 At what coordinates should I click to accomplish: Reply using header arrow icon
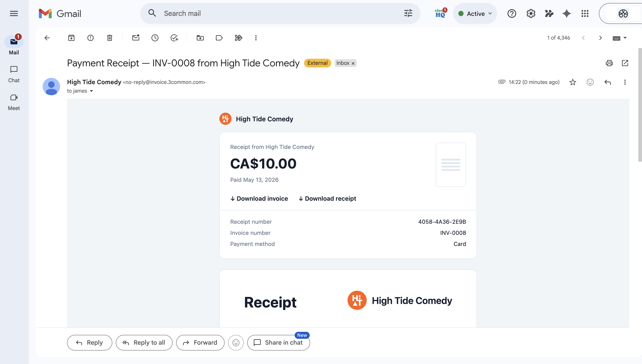point(607,82)
